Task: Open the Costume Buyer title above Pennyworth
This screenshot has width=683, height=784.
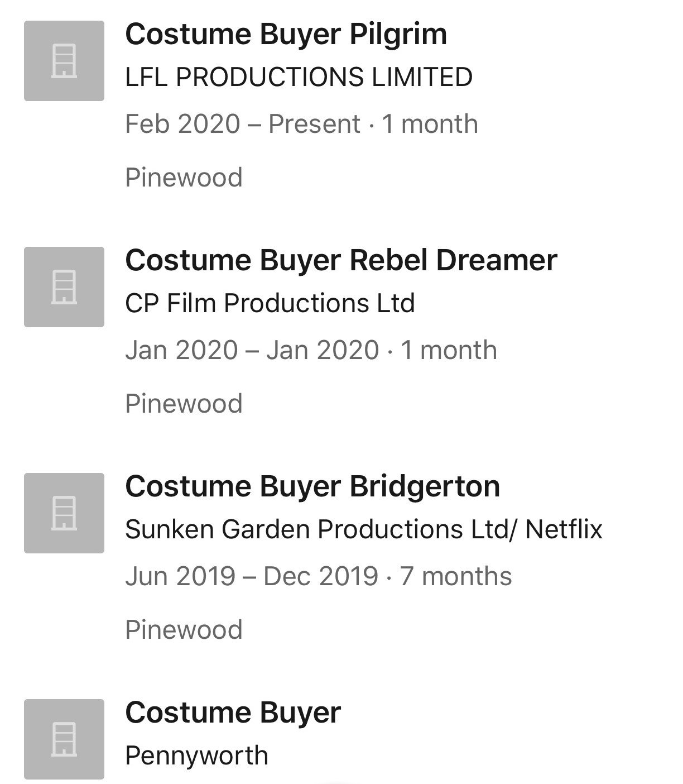Action: pos(233,713)
